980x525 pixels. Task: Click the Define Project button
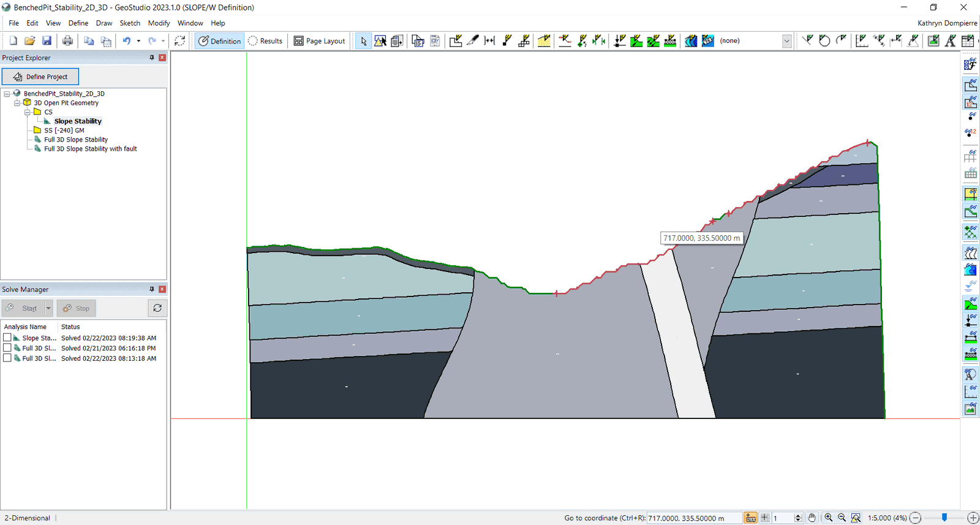pos(40,77)
